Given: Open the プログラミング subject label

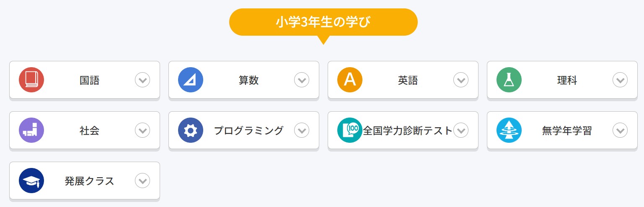Looking at the screenshot, I should click(248, 131).
